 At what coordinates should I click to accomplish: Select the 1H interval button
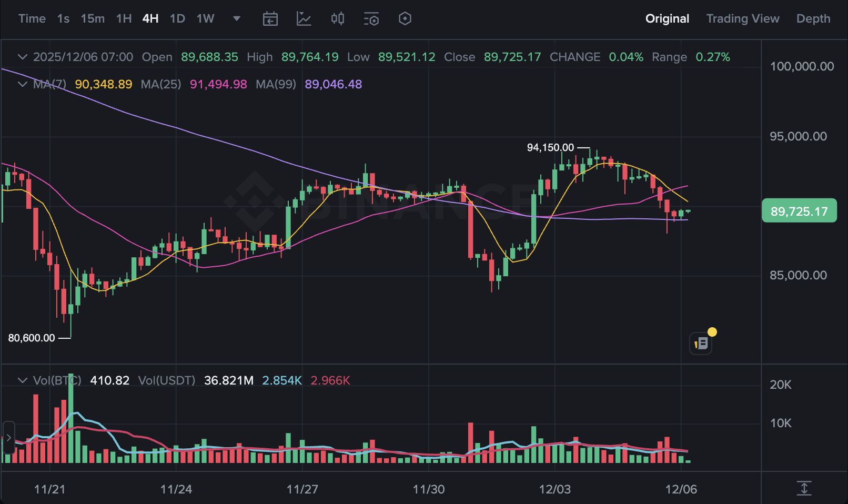123,18
